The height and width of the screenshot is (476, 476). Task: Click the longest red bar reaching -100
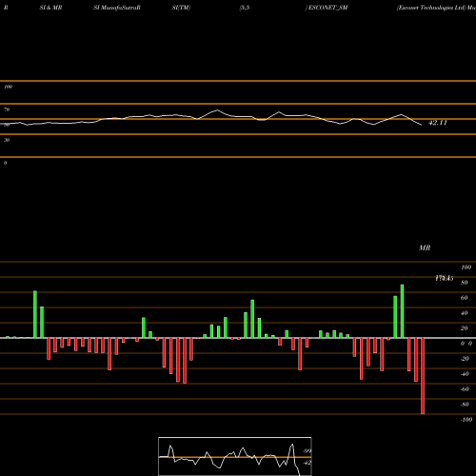(423, 376)
